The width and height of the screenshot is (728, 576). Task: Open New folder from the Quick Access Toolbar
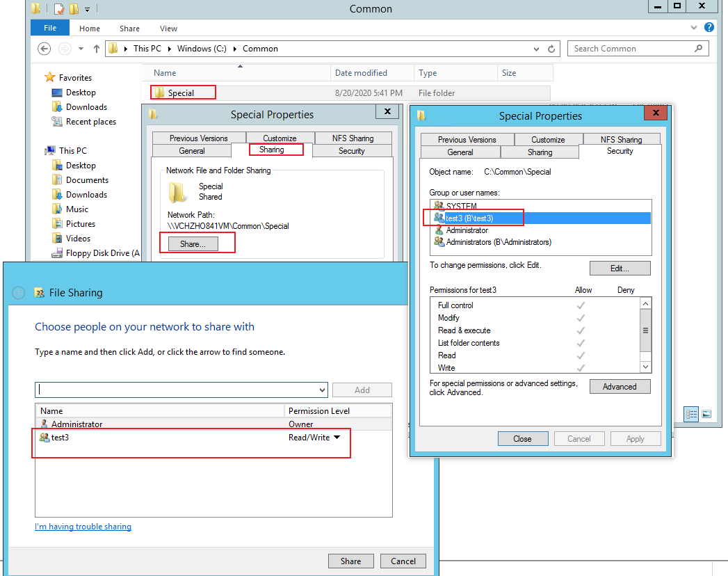pyautogui.click(x=74, y=8)
